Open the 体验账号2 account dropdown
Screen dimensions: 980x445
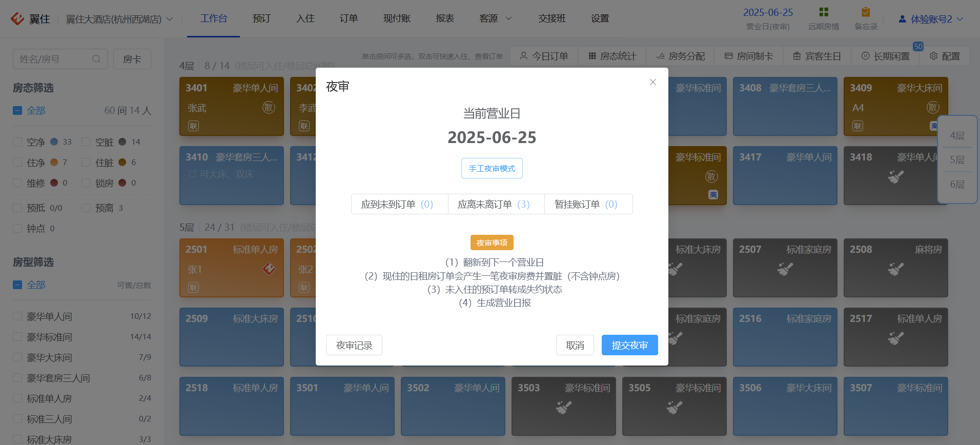(x=931, y=19)
